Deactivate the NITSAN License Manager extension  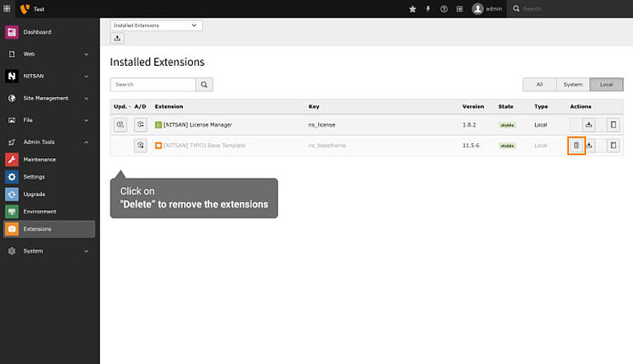coord(140,125)
